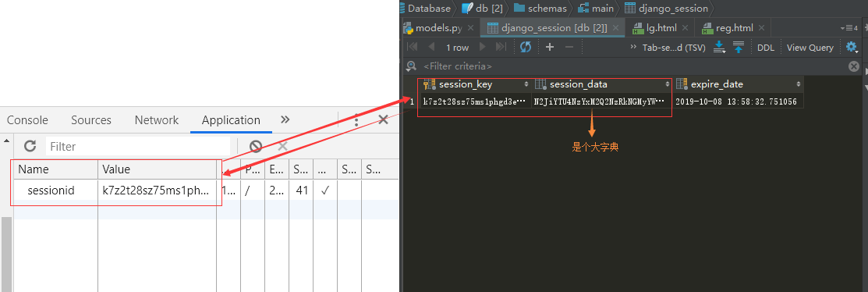The height and width of the screenshot is (292, 868).
Task: Delete the selected cookie with the X icon
Action: [282, 146]
